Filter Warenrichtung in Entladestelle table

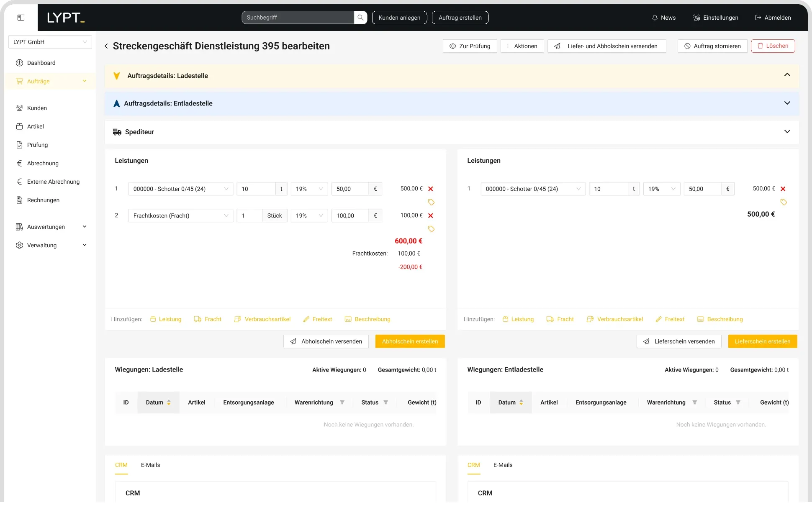click(695, 403)
